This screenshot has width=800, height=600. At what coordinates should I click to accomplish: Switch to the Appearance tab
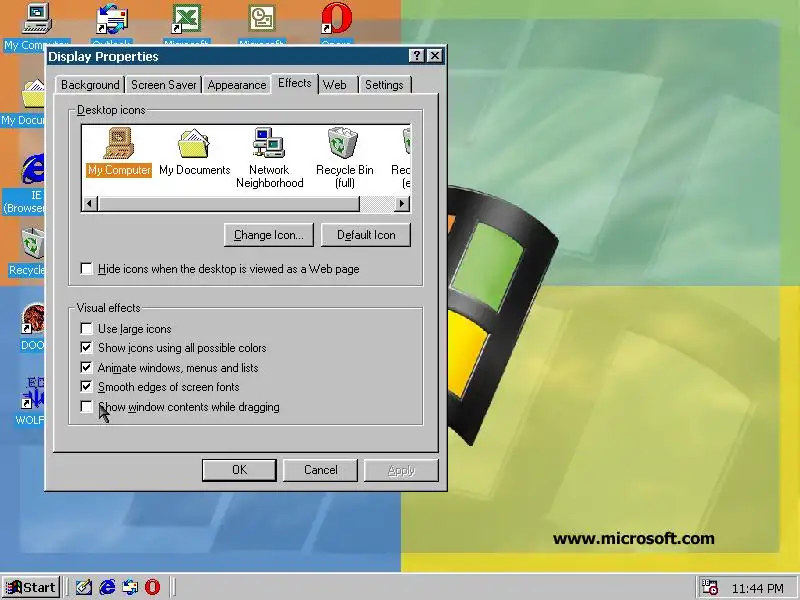coord(237,85)
